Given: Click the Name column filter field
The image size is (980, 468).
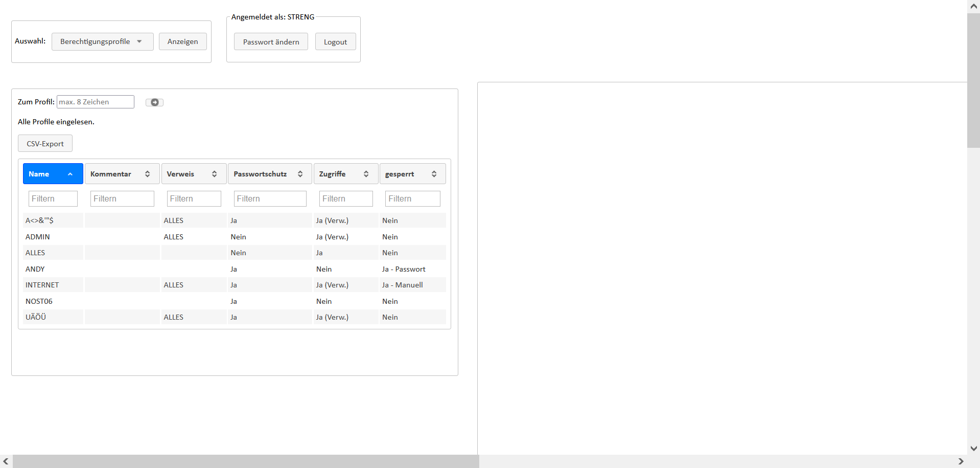Looking at the screenshot, I should tap(53, 198).
